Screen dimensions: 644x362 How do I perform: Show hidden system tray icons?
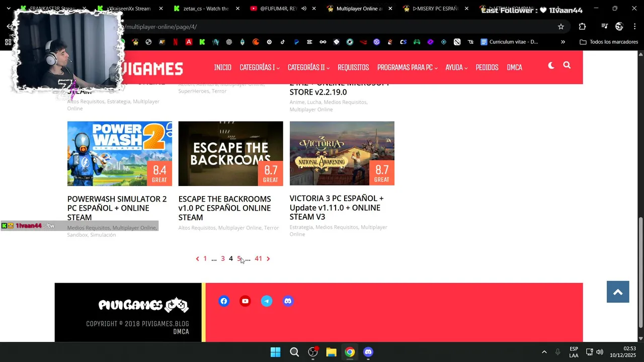click(544, 352)
